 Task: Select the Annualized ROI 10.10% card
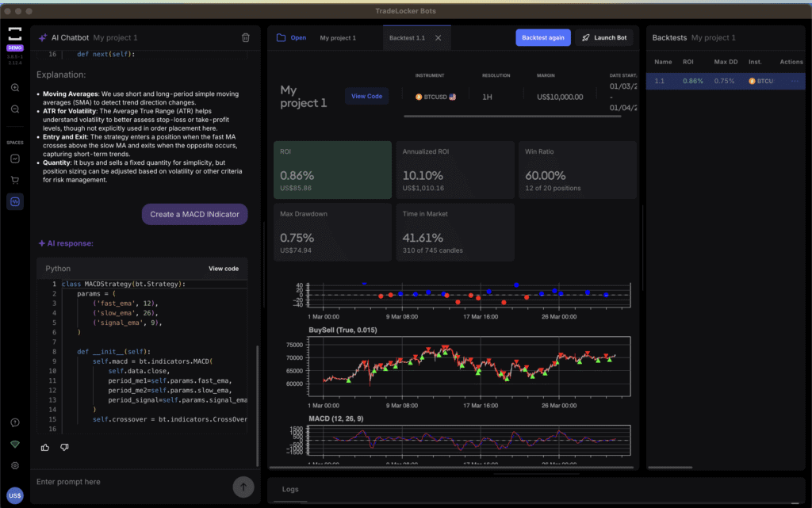click(455, 170)
